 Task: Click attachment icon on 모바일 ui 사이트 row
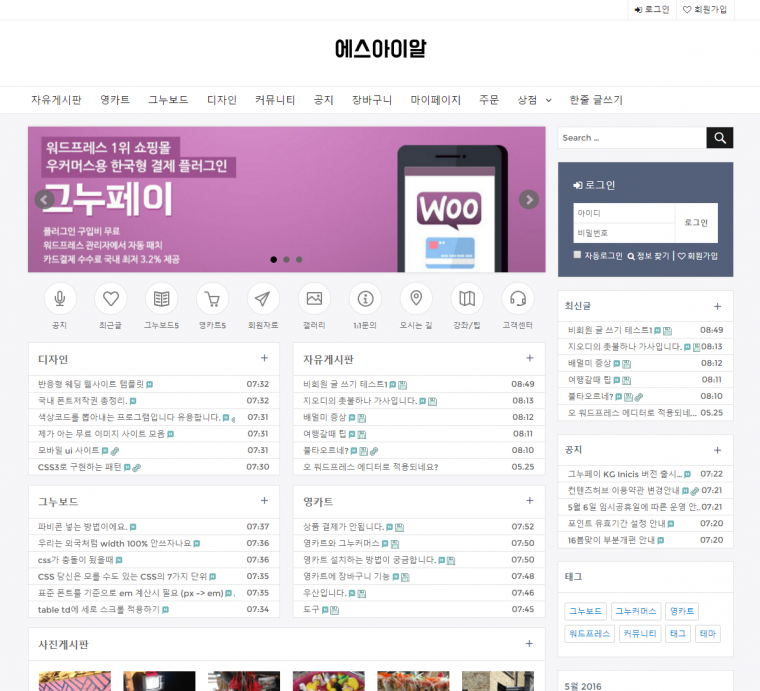[115, 451]
